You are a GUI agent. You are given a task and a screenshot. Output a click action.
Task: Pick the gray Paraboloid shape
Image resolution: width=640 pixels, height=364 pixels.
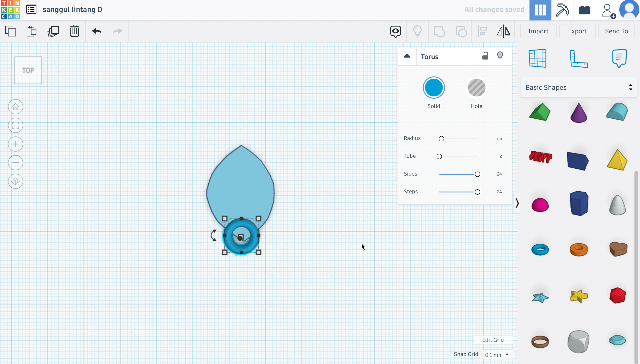pyautogui.click(x=617, y=205)
